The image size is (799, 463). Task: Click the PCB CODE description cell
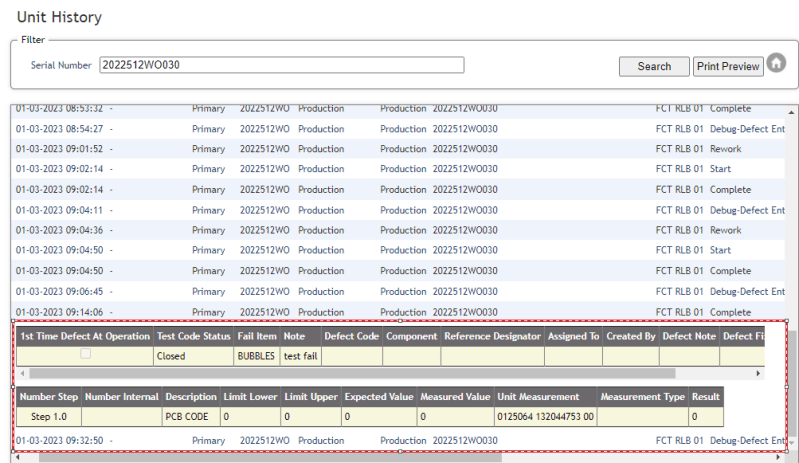pyautogui.click(x=191, y=417)
